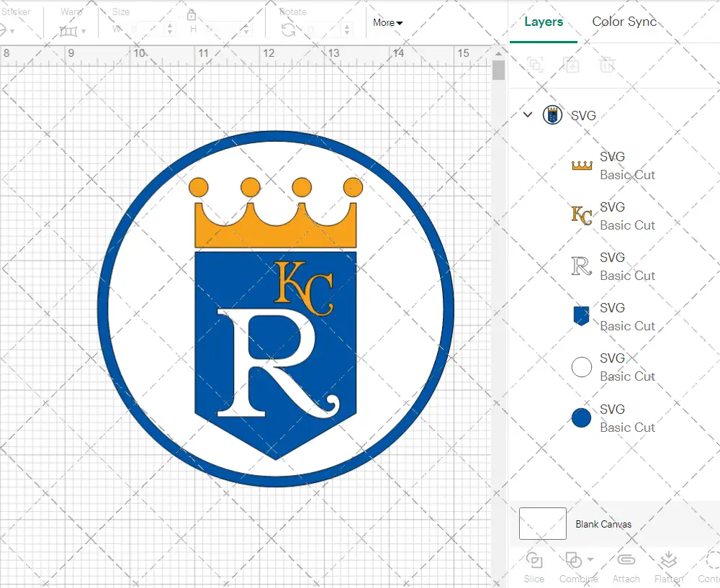The image size is (720, 588).
Task: Open the More dropdown in the toolbar
Action: pos(387,22)
